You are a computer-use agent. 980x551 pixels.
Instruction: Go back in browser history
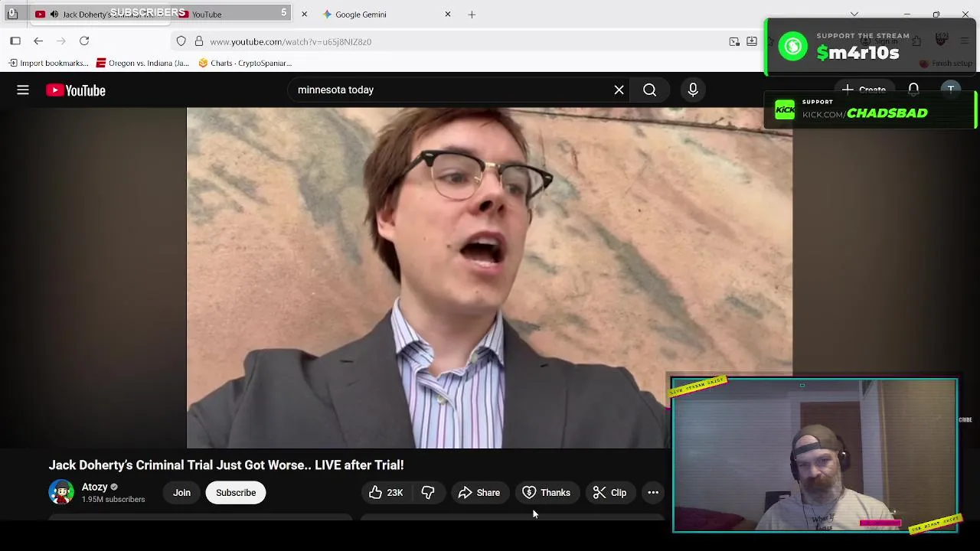pos(38,41)
